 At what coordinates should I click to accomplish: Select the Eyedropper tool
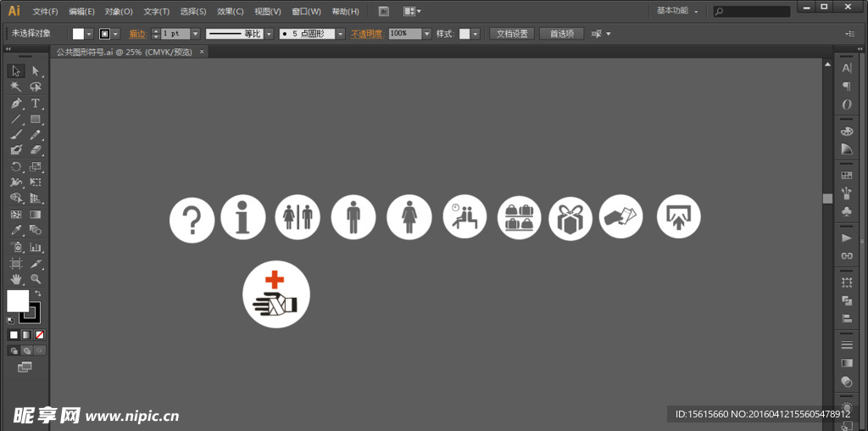coord(16,230)
